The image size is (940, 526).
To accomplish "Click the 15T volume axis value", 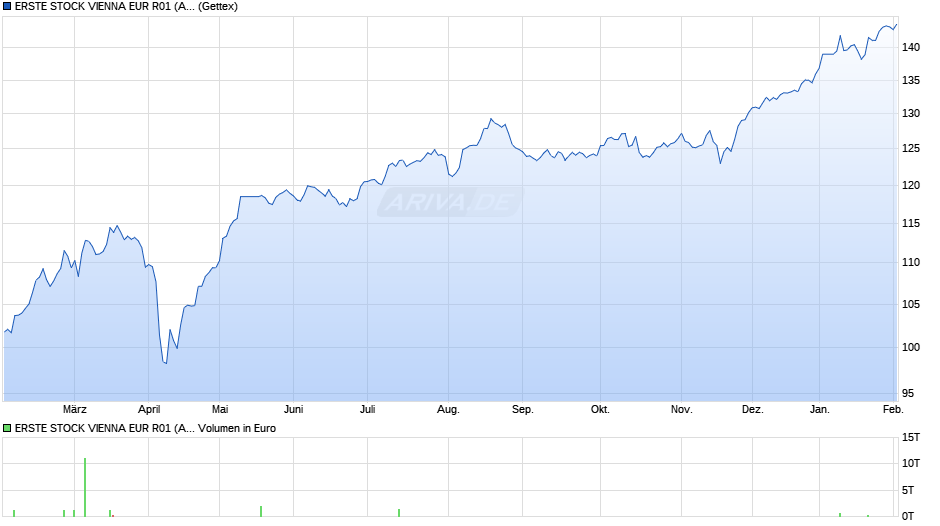I will click(x=911, y=437).
